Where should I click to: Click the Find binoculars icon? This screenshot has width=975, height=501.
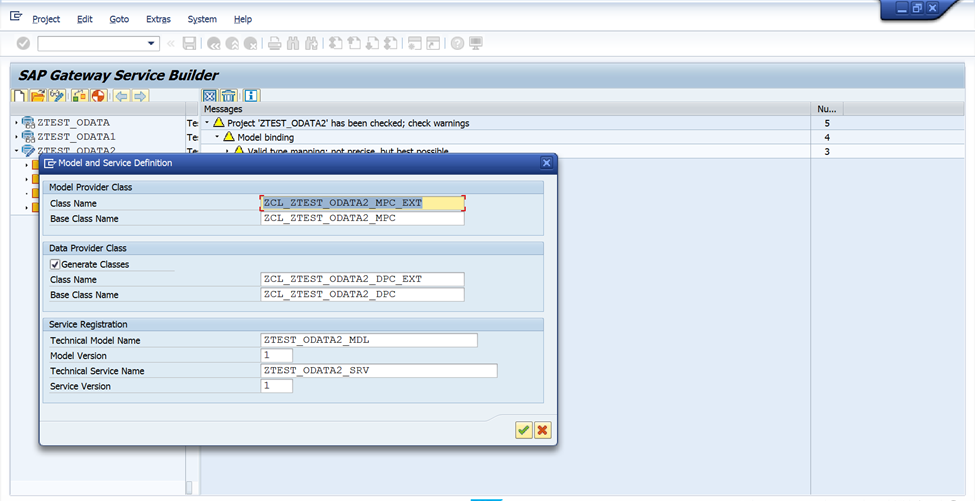pyautogui.click(x=293, y=44)
